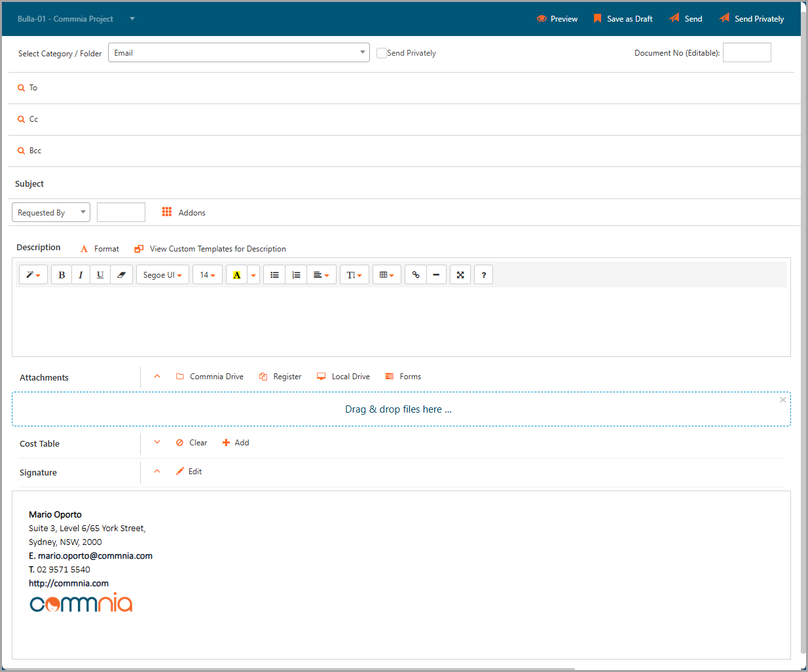The image size is (808, 672).
Task: Open the Segoe UI font family dropdown
Action: (162, 275)
